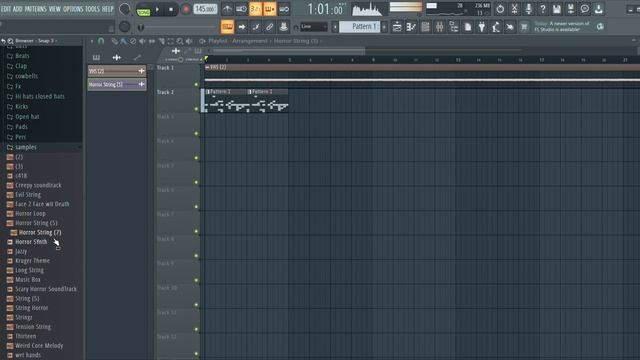Mute Track 3 using its green dot
Viewport: 640px width, 360px height.
tap(196, 133)
